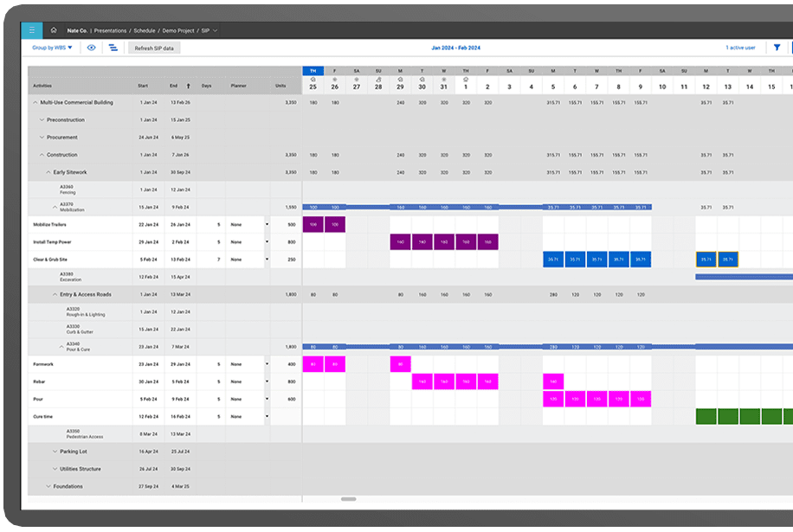Collapse the Early Sitework group

pos(50,172)
